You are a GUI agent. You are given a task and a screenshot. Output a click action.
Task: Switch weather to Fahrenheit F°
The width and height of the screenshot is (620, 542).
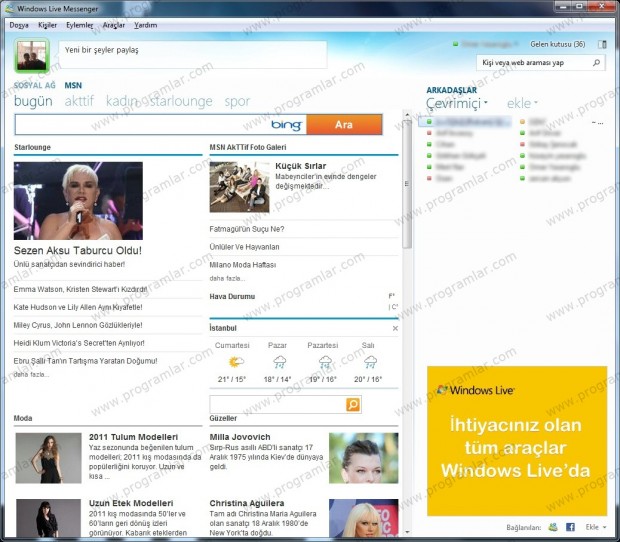click(x=392, y=296)
